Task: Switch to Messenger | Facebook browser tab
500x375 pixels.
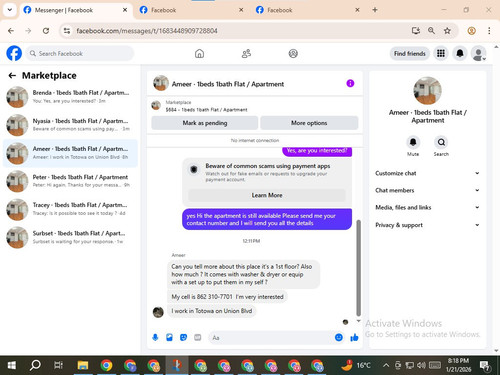Action: [x=76, y=10]
